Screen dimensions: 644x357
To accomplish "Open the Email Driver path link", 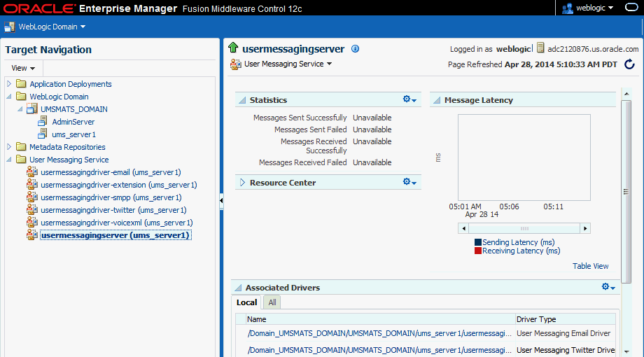I will [379, 333].
